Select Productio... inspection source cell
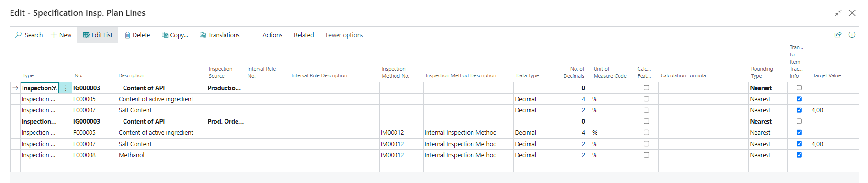Image resolution: width=868 pixels, height=183 pixels. 225,88
